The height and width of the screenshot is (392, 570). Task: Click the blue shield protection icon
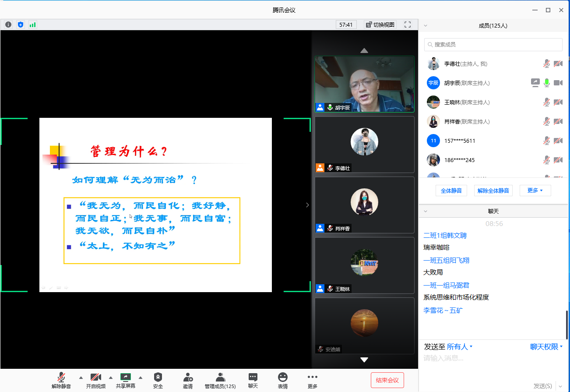click(20, 25)
